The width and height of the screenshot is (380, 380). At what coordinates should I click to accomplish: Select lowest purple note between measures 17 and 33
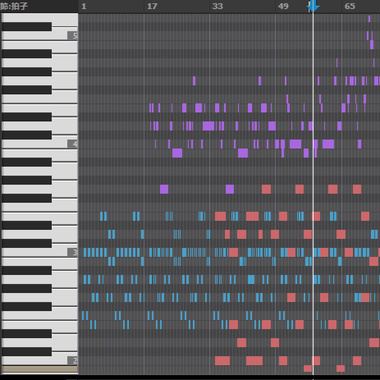coord(164,189)
